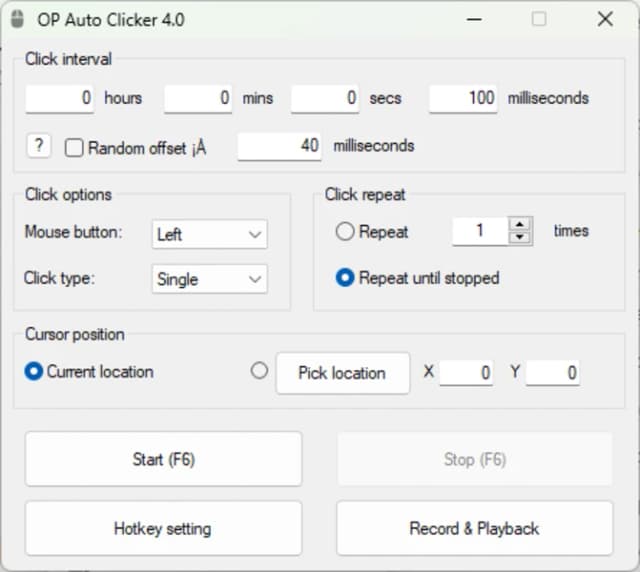Open the Mouse button dropdown
Screen dimensions: 640x572
coord(210,234)
